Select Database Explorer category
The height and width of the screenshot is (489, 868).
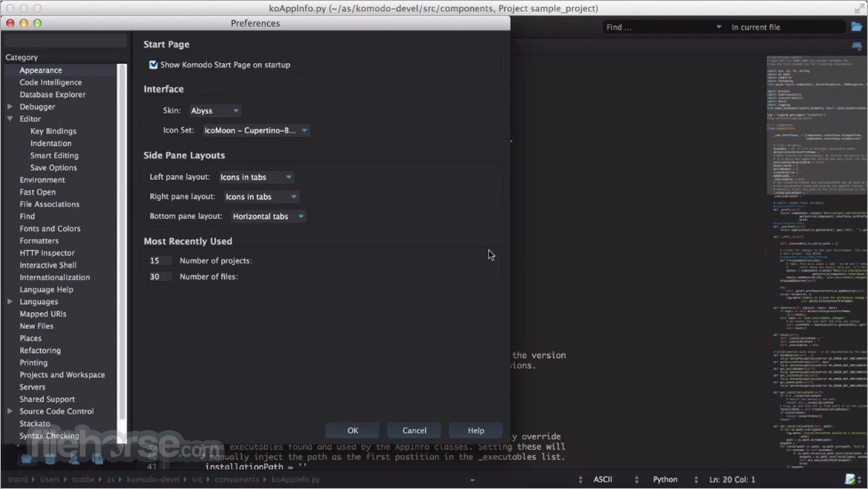52,94
